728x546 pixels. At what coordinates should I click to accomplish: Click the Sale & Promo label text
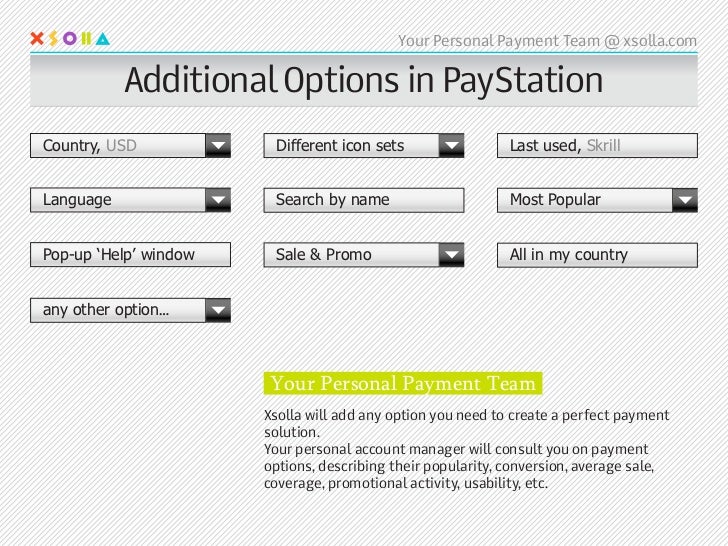click(324, 255)
